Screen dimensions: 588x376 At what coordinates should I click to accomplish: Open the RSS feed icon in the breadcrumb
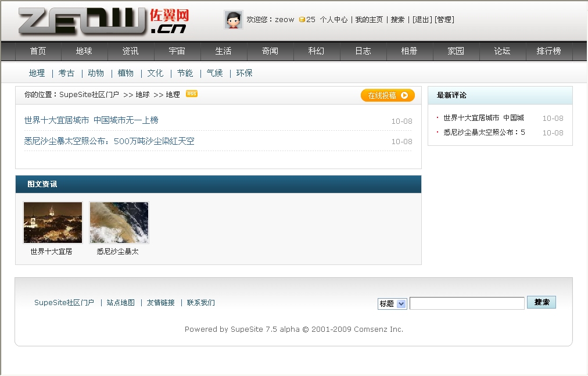click(191, 93)
